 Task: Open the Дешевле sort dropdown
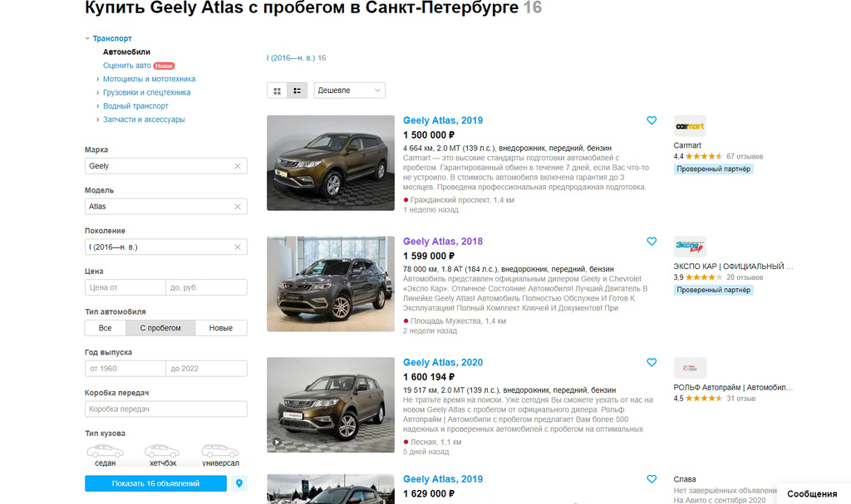[x=350, y=91]
